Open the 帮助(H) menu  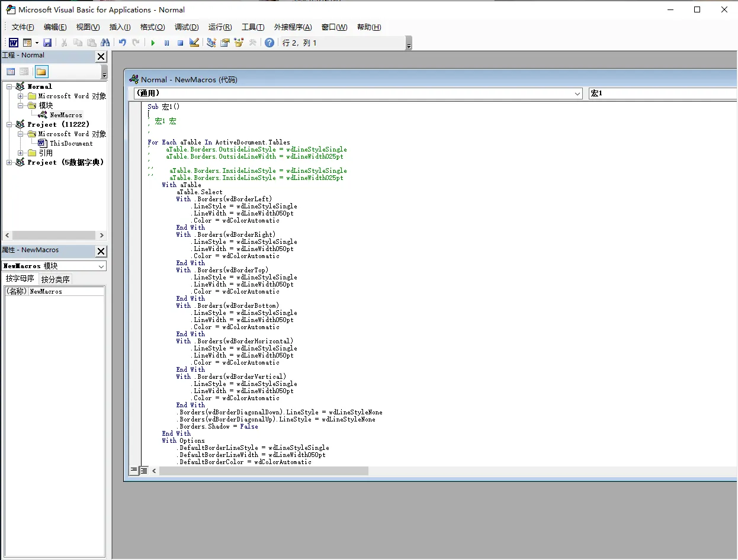pyautogui.click(x=369, y=27)
